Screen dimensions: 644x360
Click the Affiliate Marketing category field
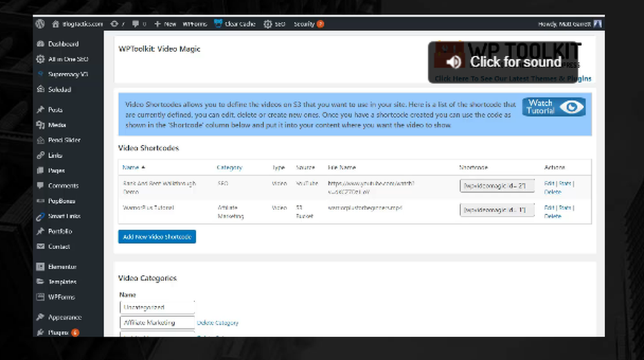click(157, 323)
